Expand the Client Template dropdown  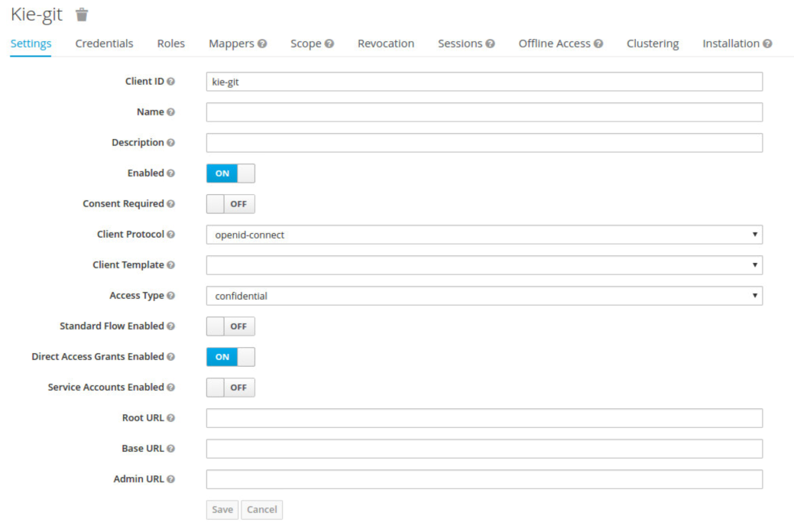coord(484,265)
